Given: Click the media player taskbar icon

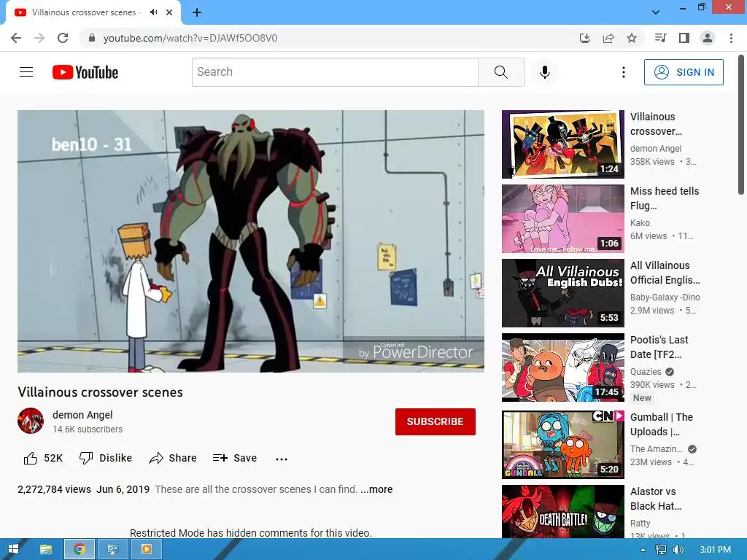Looking at the screenshot, I should coord(146,550).
